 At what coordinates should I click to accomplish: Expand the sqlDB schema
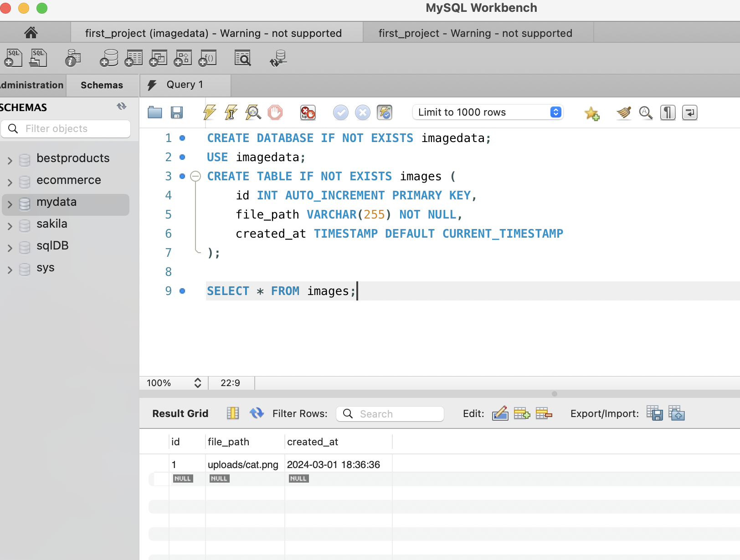[10, 248]
